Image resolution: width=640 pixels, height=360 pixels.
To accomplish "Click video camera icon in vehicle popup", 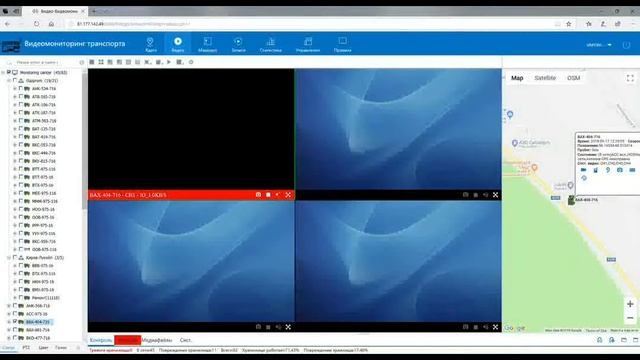I will 584,170.
